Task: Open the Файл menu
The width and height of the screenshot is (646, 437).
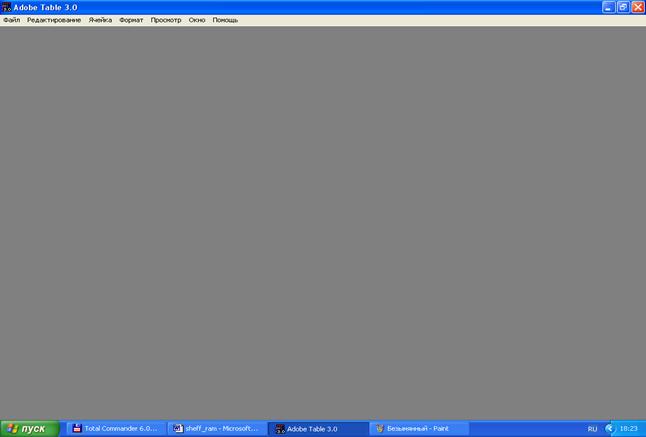Action: pos(11,20)
